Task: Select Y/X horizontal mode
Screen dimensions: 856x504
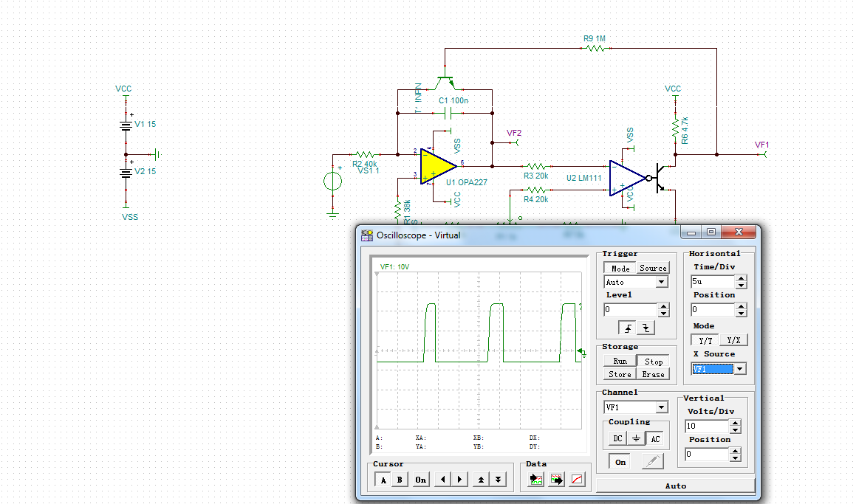Action: 733,340
